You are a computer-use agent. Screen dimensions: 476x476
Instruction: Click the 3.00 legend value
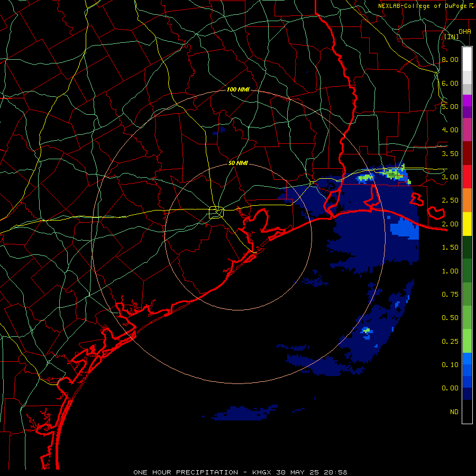click(450, 177)
